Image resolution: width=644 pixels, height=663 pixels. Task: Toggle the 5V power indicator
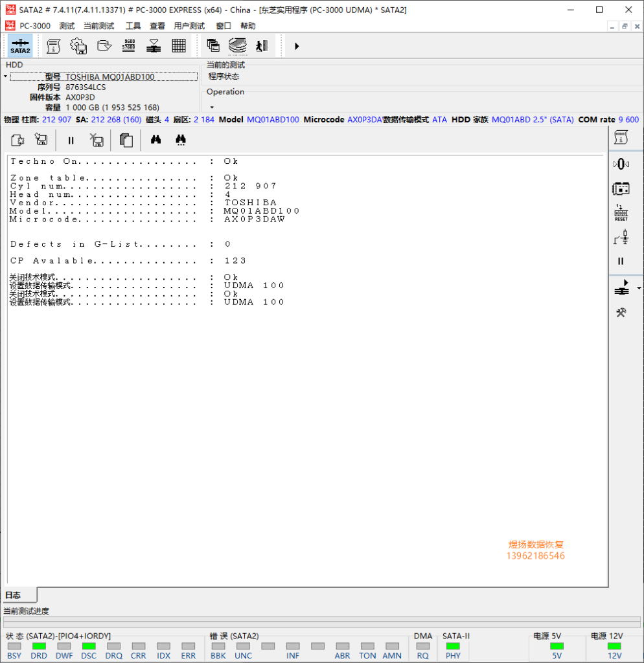coord(557,646)
